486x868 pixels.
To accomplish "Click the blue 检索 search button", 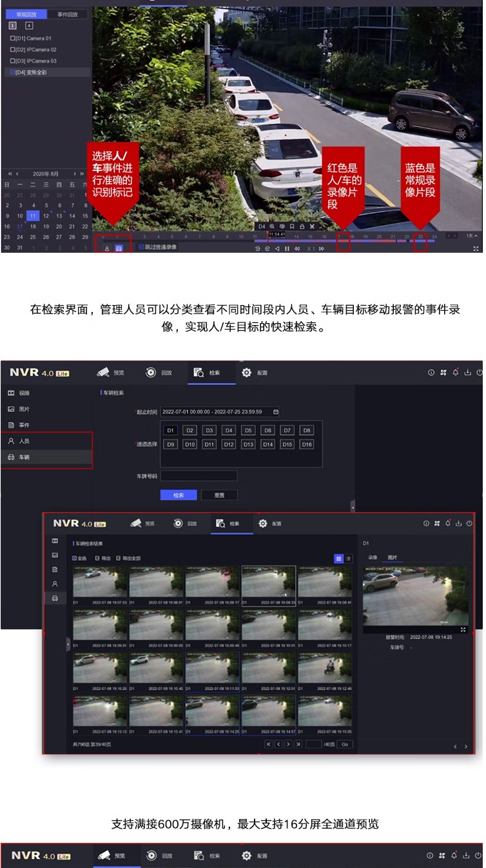I will (x=179, y=495).
